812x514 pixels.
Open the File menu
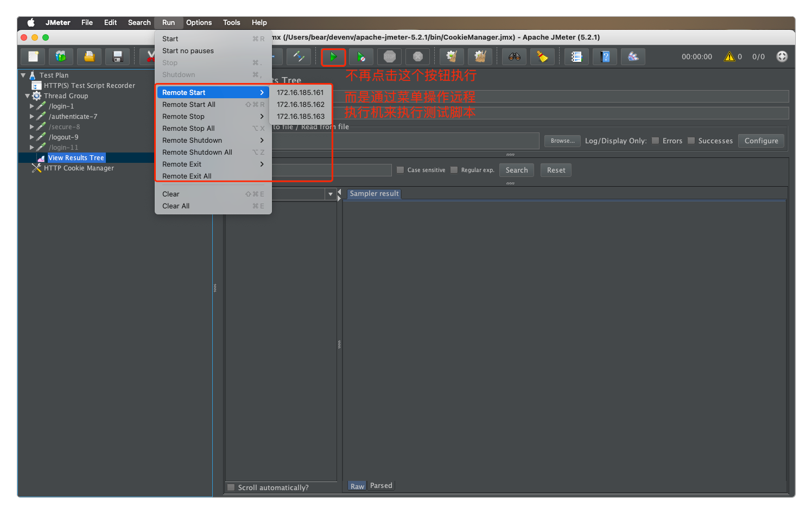[x=87, y=22]
